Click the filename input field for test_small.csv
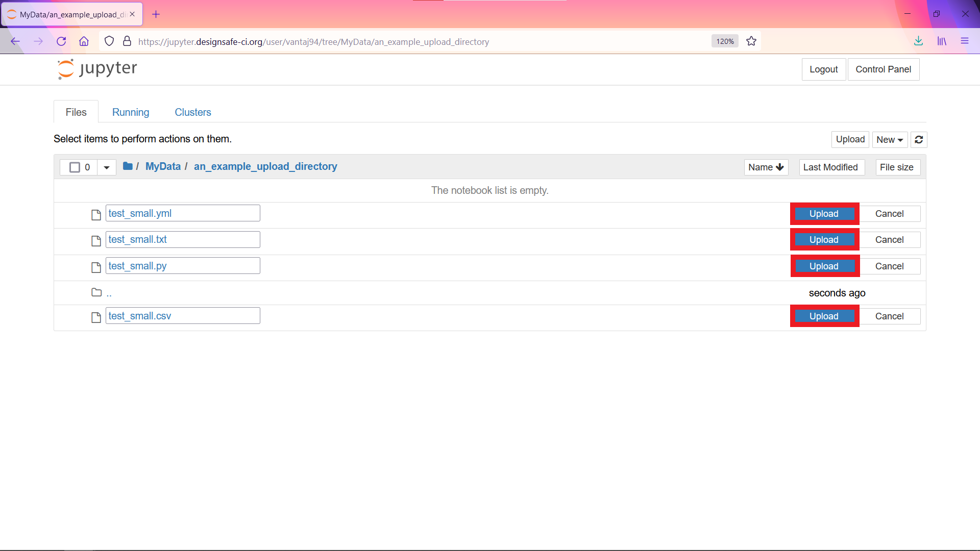Image resolution: width=980 pixels, height=551 pixels. pos(182,315)
